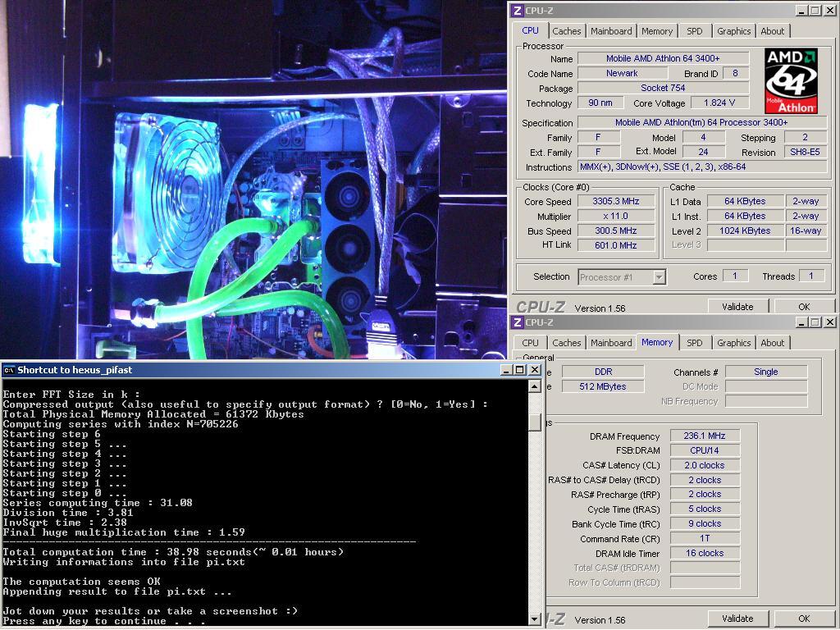This screenshot has height=630, width=840.
Task: Click the AMD Athlon 64 logo image
Action: (791, 81)
